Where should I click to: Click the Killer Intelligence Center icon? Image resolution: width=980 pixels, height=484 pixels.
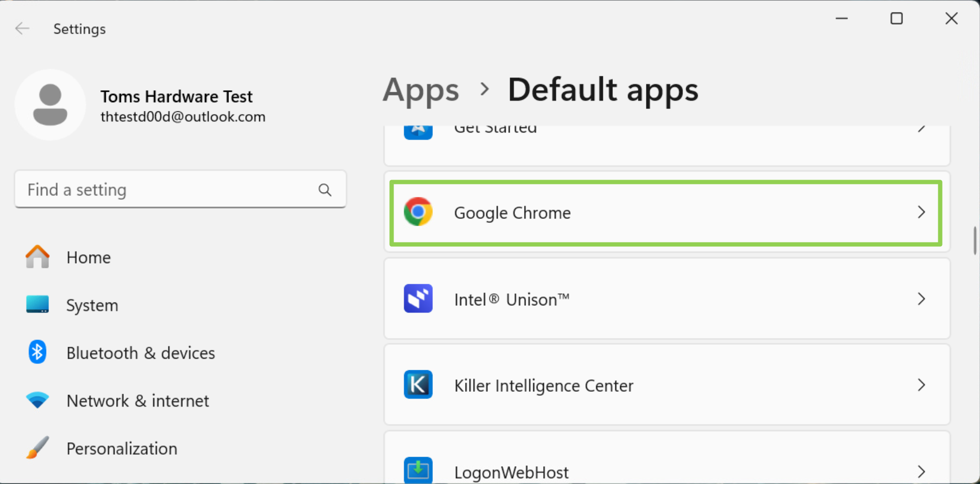coord(418,385)
